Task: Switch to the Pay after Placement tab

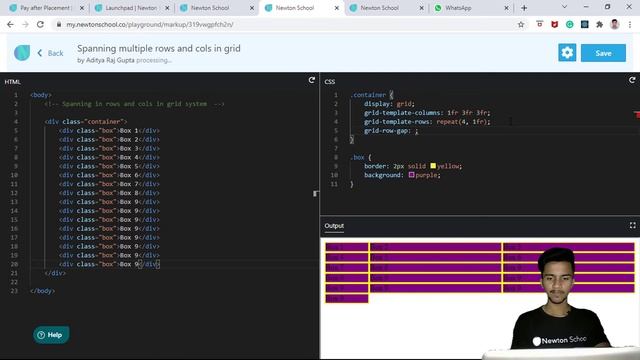Action: pyautogui.click(x=45, y=8)
